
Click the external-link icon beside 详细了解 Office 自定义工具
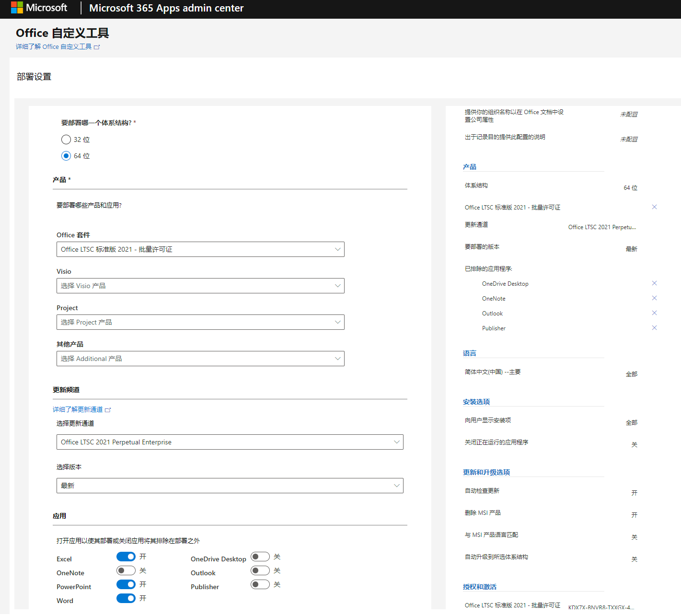[97, 47]
